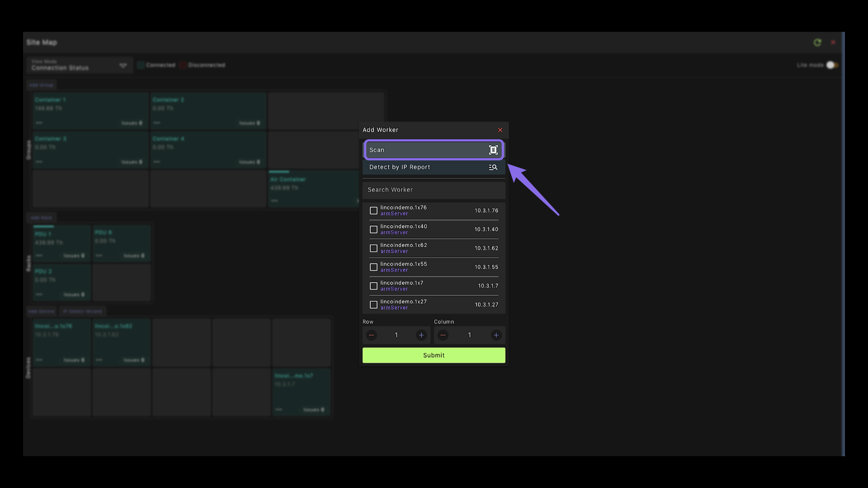
Task: Open Container 1 group tile
Action: (x=90, y=111)
